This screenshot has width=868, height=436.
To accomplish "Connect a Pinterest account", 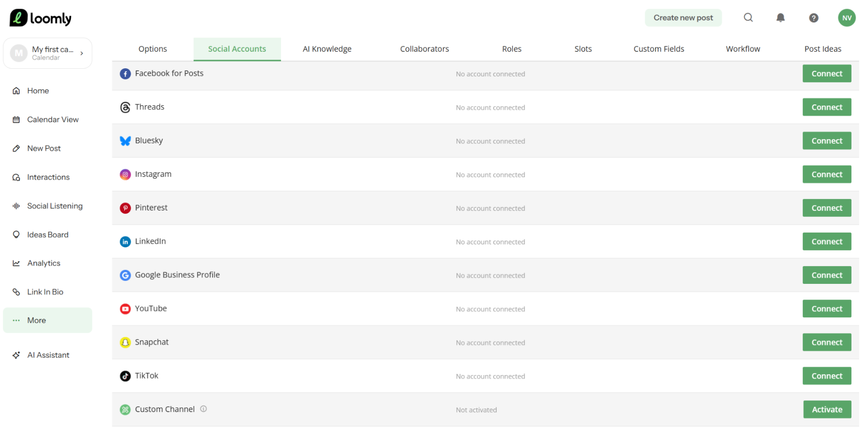I will click(x=827, y=208).
